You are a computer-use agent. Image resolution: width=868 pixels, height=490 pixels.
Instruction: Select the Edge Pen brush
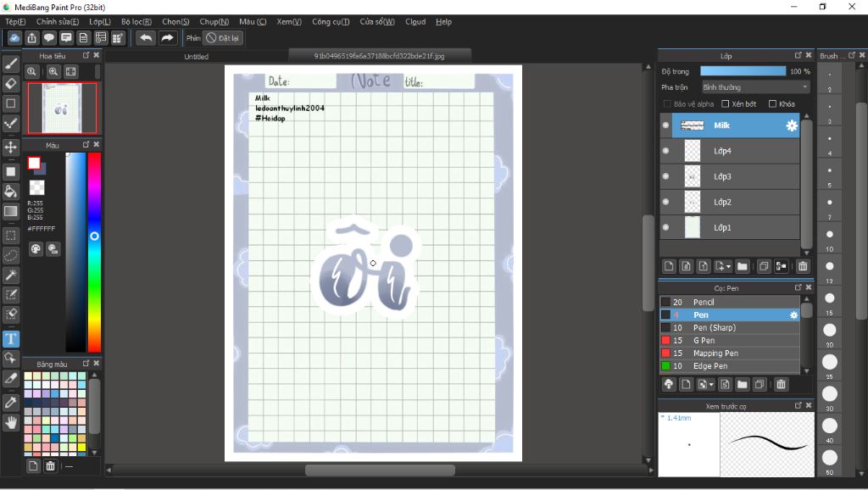tap(730, 366)
